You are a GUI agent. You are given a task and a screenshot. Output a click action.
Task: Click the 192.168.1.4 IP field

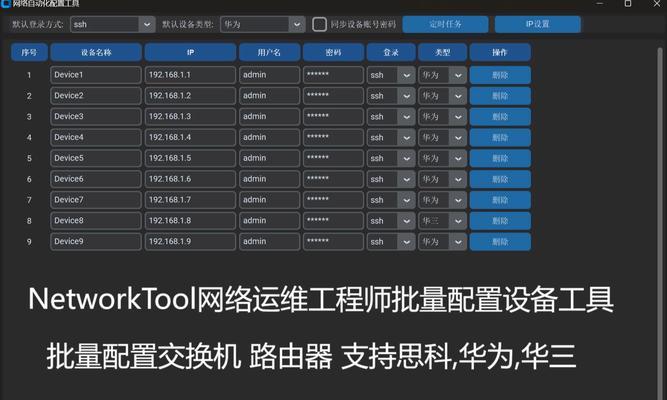pos(190,137)
